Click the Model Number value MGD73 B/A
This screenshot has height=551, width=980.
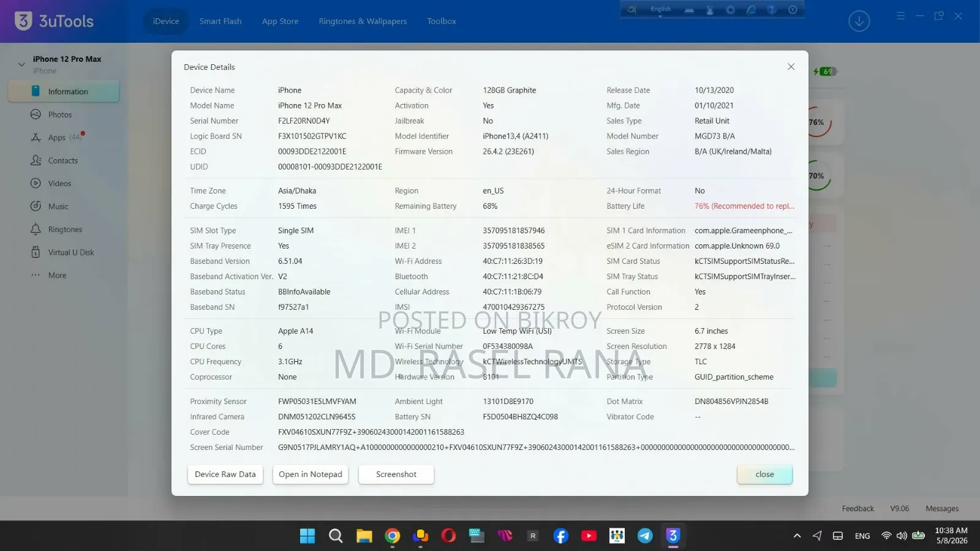click(x=715, y=136)
